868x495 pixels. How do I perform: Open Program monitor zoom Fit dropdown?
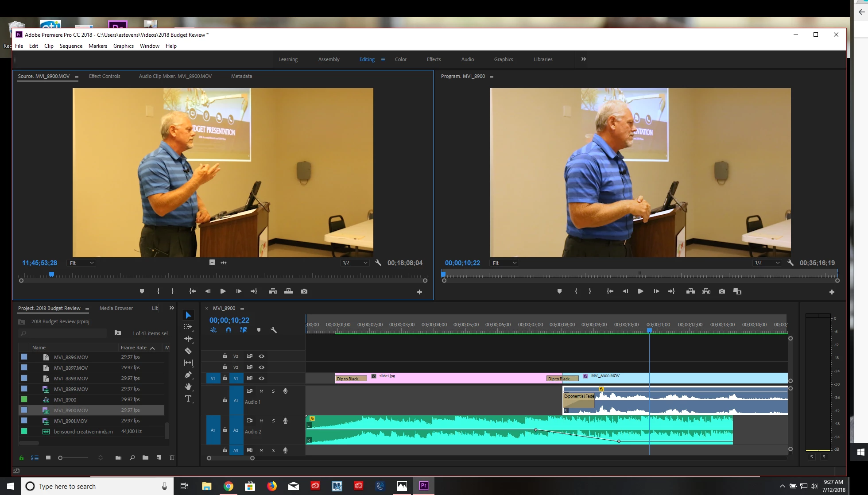click(504, 263)
